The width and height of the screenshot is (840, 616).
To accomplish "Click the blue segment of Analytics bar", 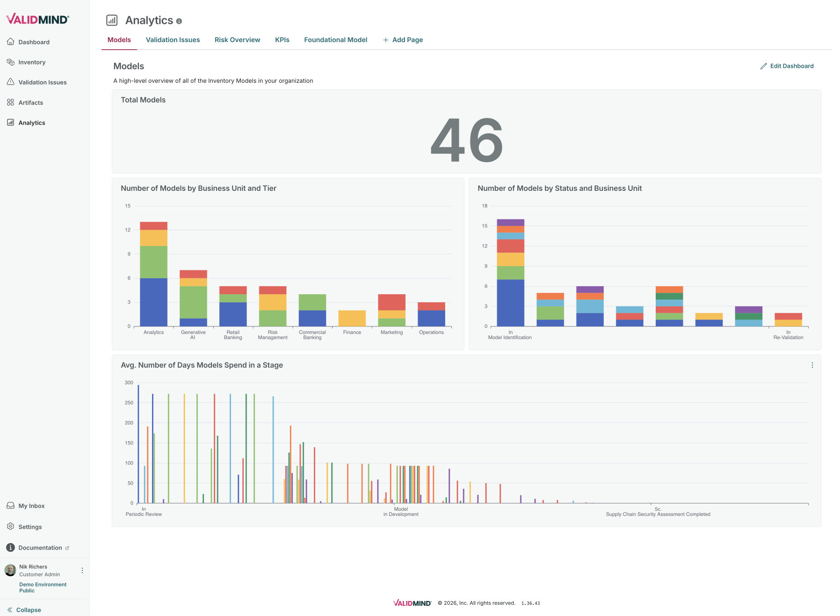I will [153, 302].
